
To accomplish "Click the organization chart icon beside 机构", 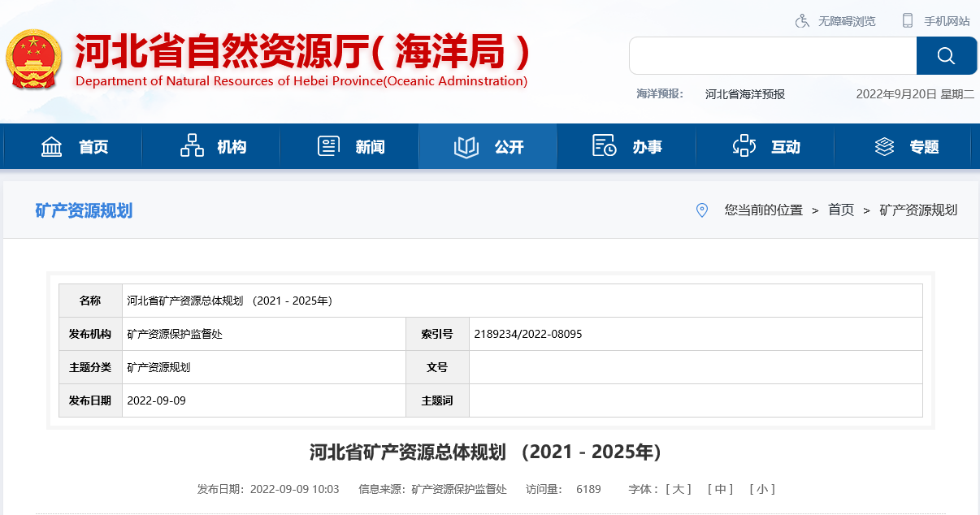I will pos(191,146).
